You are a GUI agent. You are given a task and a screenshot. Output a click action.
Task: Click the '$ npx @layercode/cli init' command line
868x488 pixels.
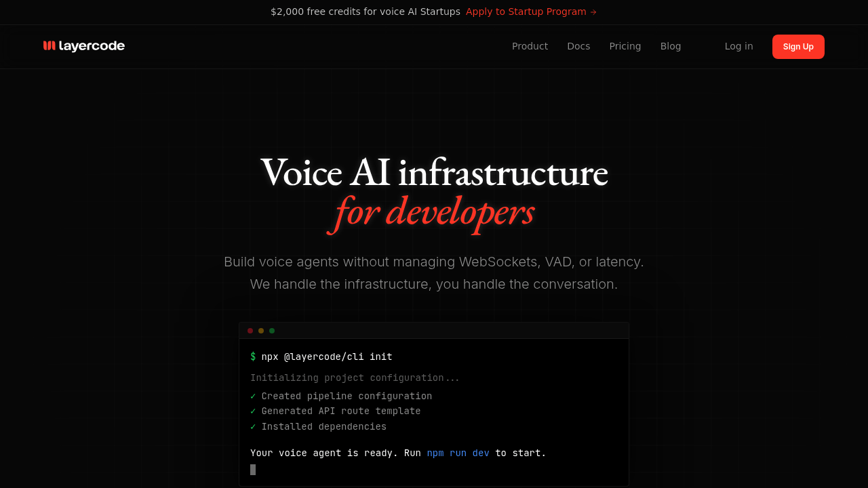[x=321, y=357]
